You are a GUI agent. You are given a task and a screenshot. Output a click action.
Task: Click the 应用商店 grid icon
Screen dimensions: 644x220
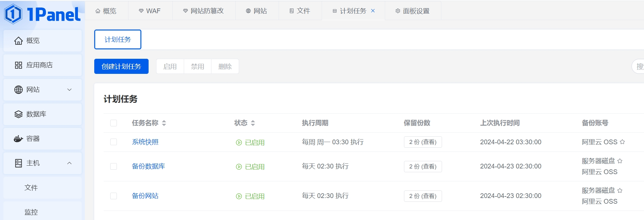click(x=19, y=65)
